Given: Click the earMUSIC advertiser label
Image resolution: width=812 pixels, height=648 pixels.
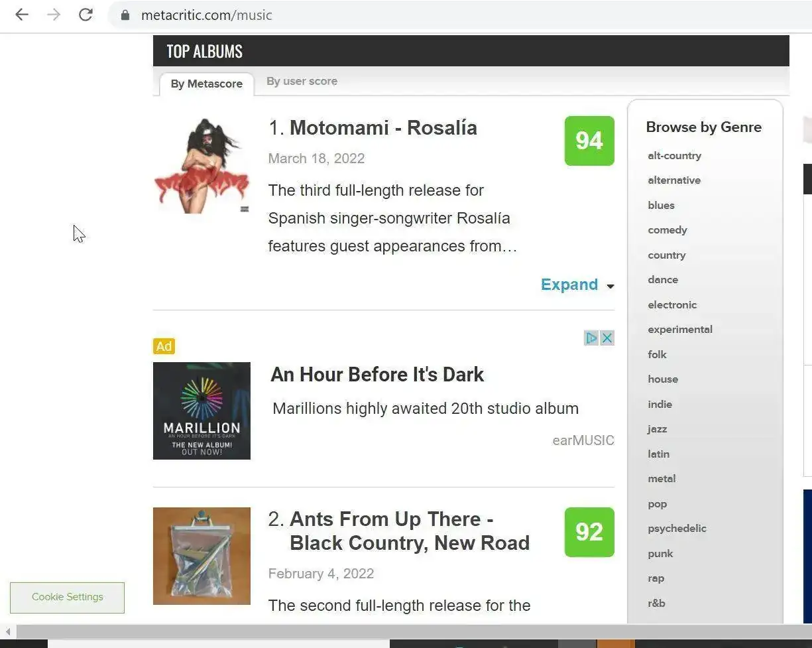Looking at the screenshot, I should pos(583,440).
